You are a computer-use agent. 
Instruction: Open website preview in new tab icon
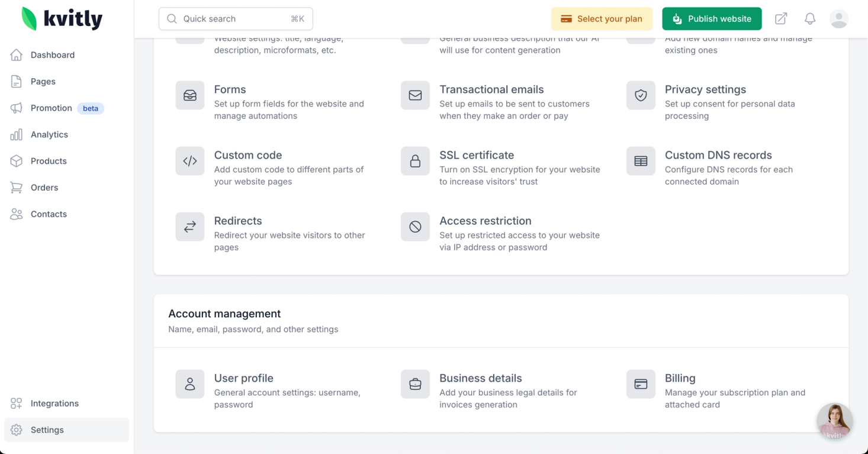[781, 19]
